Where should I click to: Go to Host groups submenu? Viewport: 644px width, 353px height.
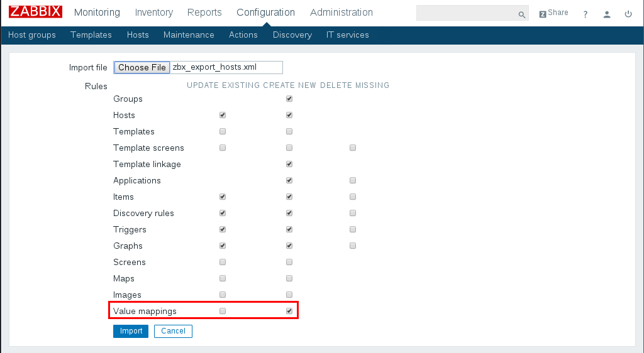pyautogui.click(x=32, y=35)
